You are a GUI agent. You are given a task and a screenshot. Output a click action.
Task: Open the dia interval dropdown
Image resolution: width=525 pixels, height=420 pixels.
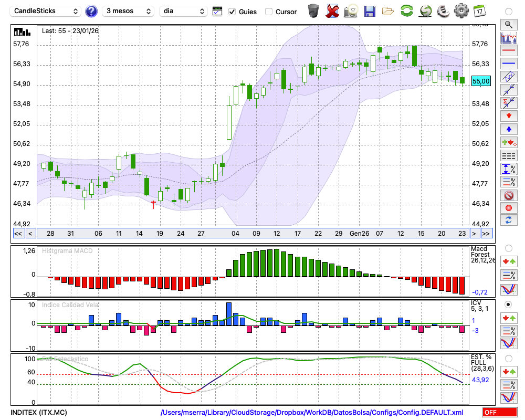183,11
